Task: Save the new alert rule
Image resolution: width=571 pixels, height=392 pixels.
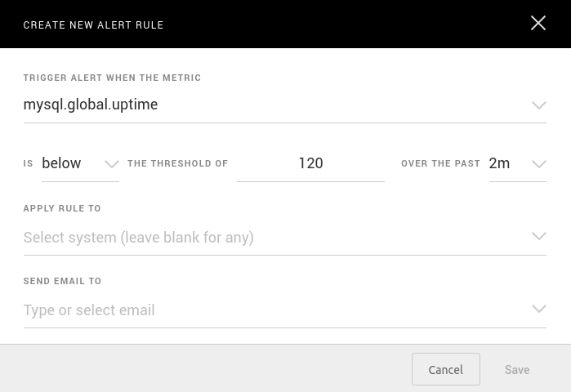Action: pyautogui.click(x=516, y=370)
